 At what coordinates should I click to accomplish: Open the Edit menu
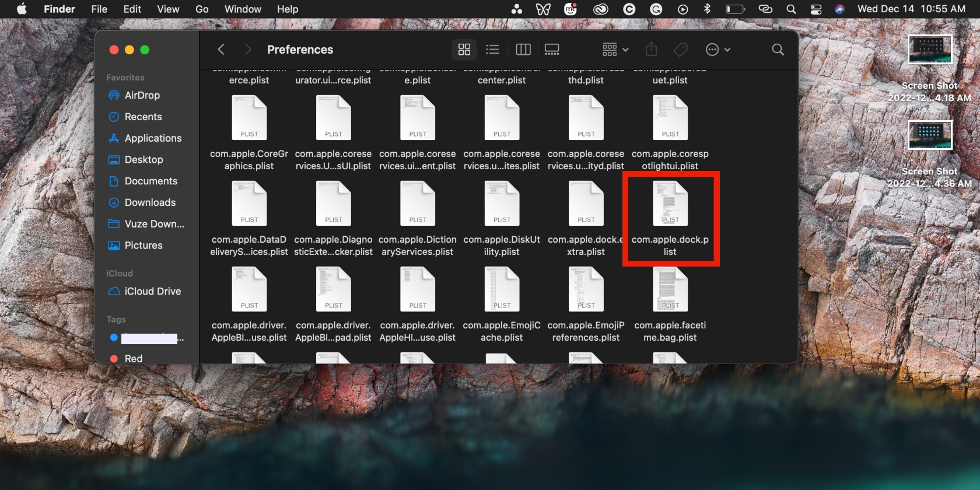[x=132, y=9]
